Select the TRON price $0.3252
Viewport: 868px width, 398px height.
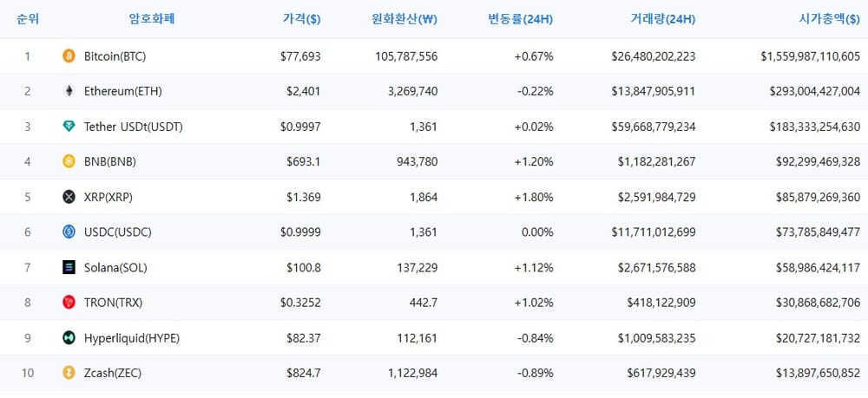click(x=300, y=303)
